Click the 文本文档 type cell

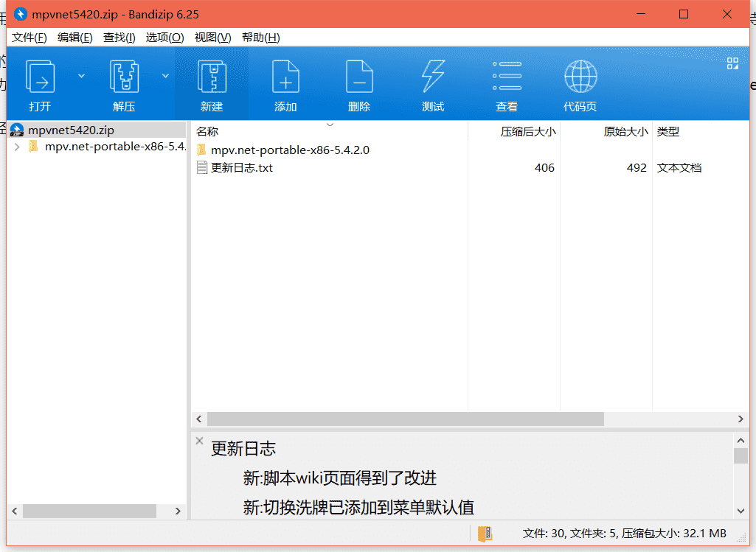(x=679, y=167)
